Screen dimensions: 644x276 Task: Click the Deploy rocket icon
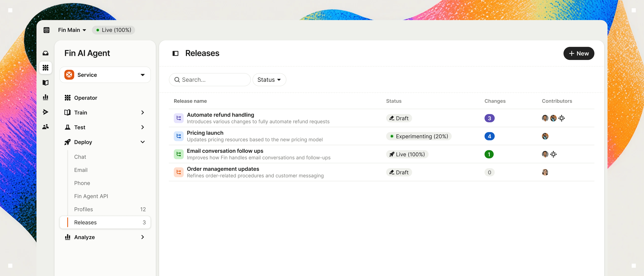[67, 142]
